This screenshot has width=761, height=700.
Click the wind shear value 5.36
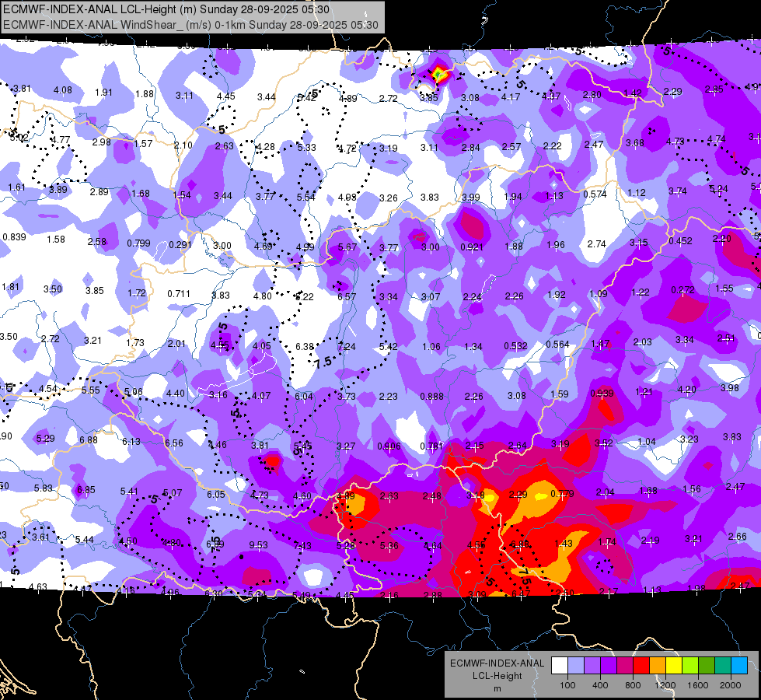389,545
